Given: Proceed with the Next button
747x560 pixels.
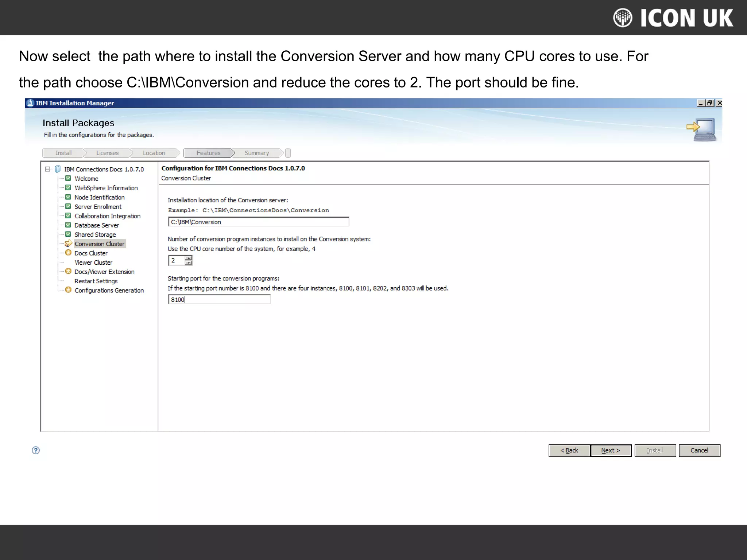Looking at the screenshot, I should [x=611, y=451].
